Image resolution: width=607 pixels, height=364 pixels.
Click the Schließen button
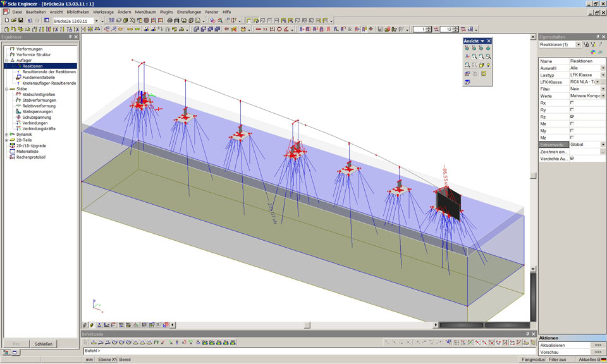click(x=44, y=344)
